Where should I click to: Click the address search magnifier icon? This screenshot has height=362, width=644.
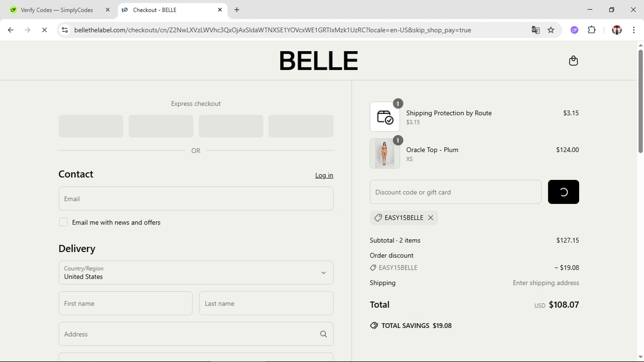tap(323, 334)
